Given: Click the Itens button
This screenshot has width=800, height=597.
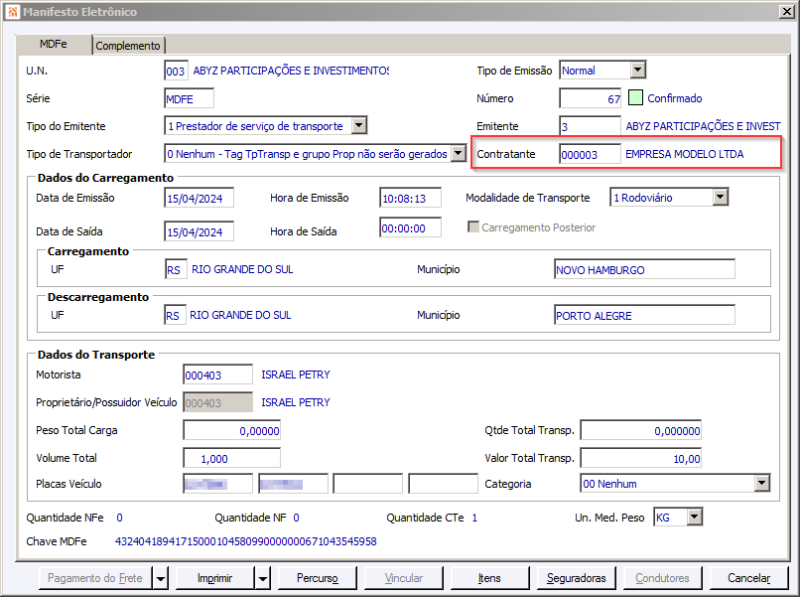Looking at the screenshot, I should point(489,578).
